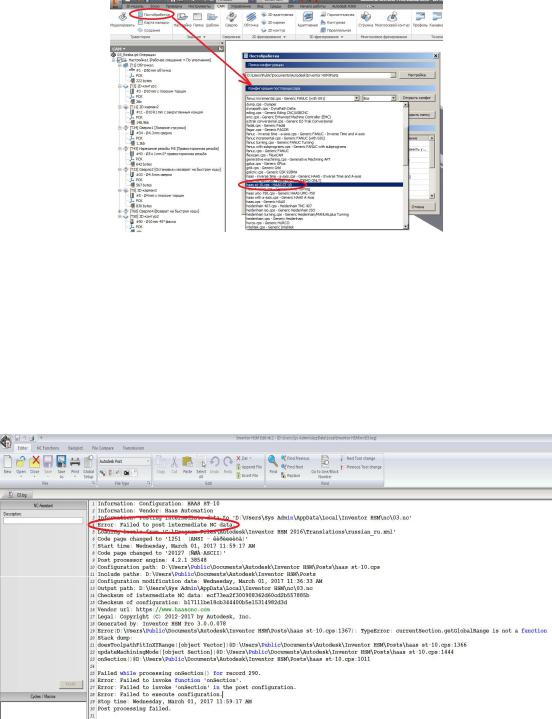Click the Facing (Обточка) icon in CAM ribbon

pos(251,17)
